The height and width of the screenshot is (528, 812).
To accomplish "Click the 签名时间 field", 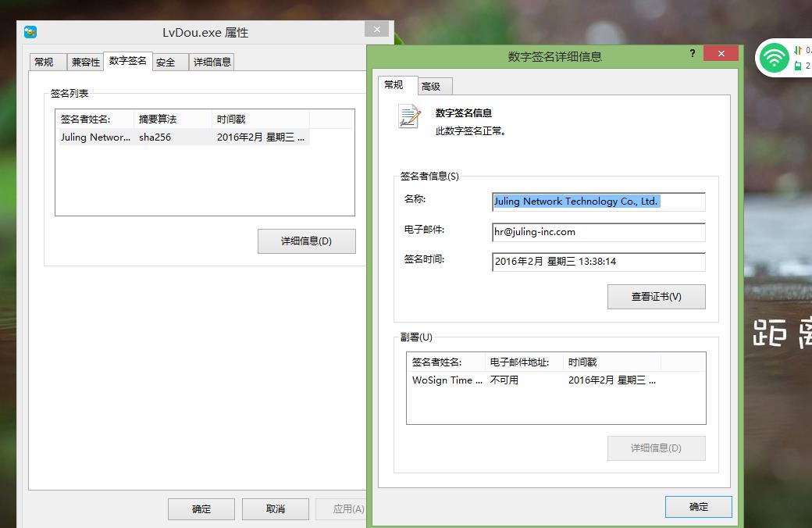I will pos(599,262).
